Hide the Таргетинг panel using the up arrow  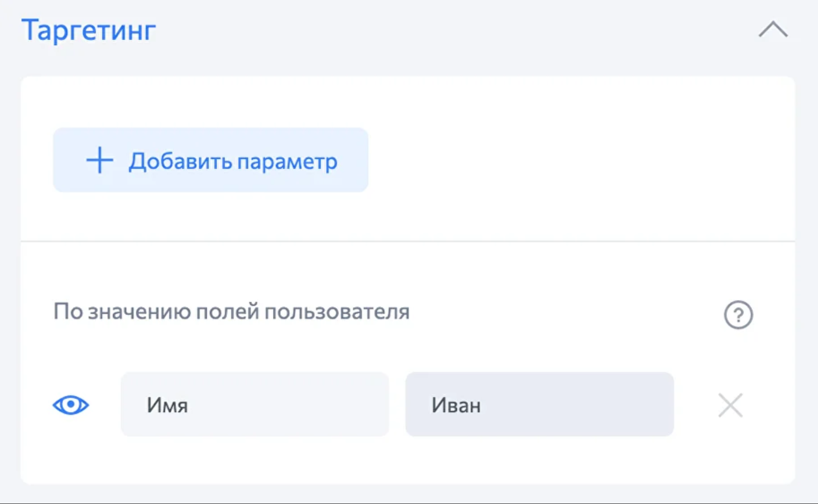coord(773,30)
